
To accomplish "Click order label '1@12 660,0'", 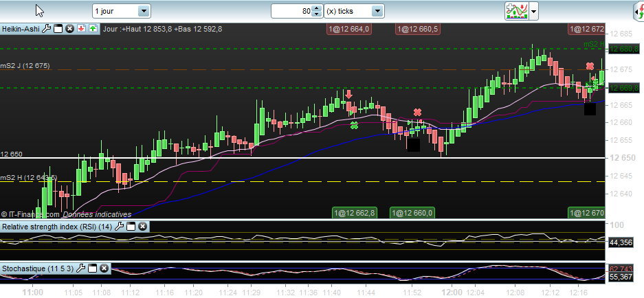I will click(x=412, y=213).
